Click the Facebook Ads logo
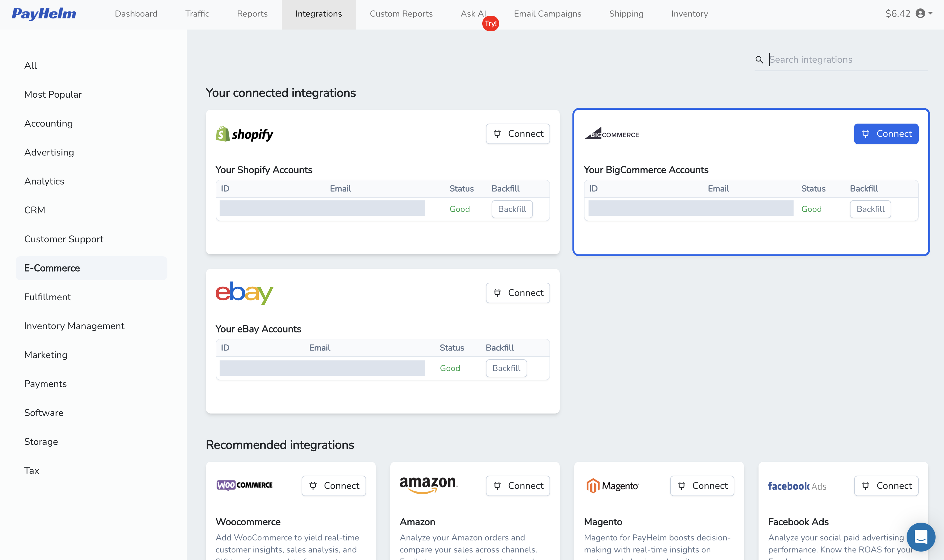 point(797,486)
